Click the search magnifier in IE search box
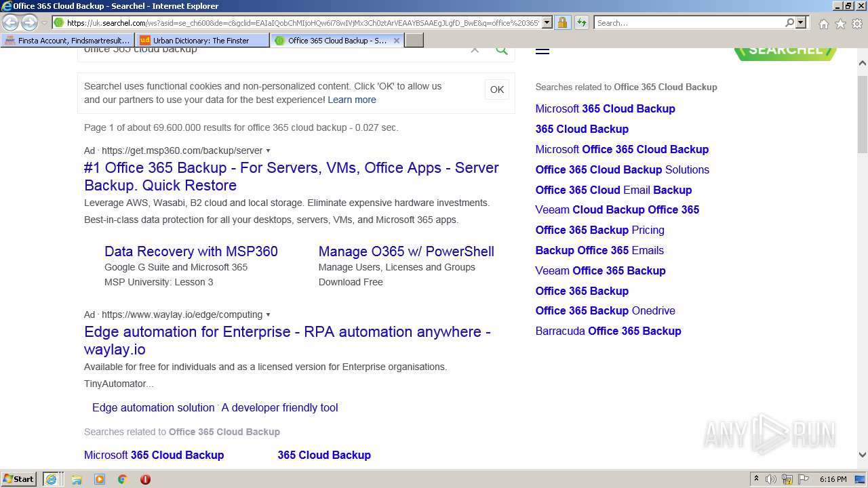This screenshot has height=488, width=868. [789, 23]
